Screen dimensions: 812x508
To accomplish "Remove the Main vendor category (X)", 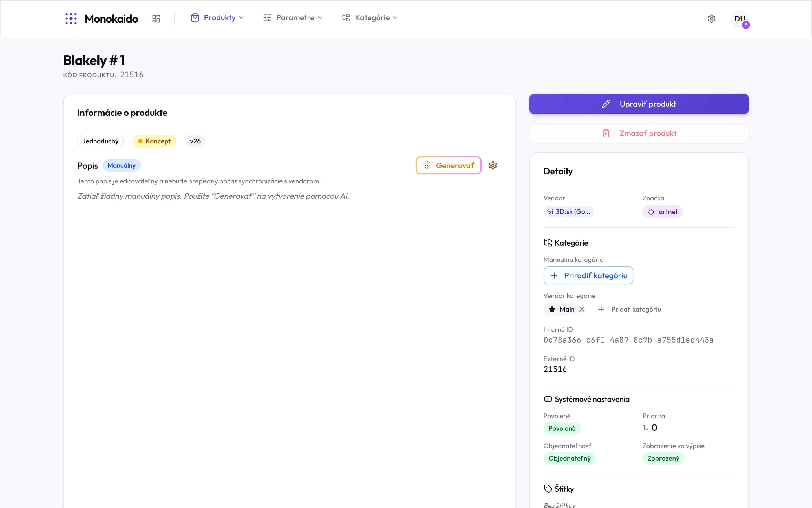I will (x=582, y=309).
